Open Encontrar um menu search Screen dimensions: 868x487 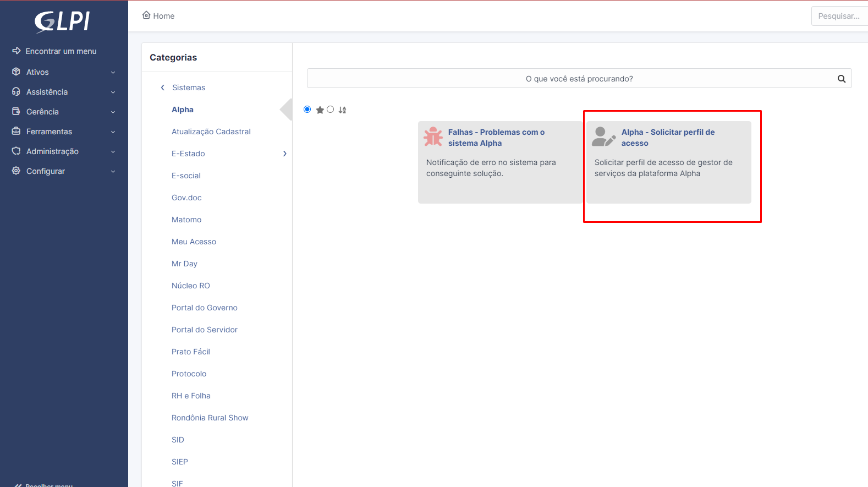click(61, 51)
